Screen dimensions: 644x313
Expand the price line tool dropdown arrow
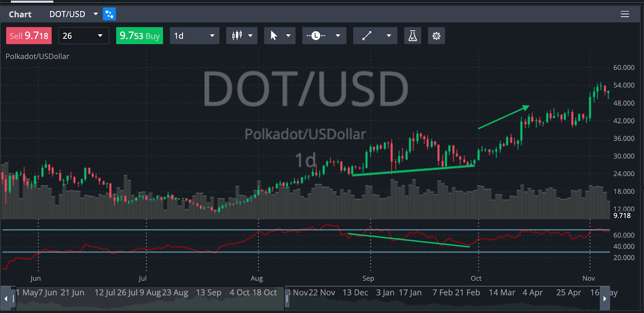click(x=338, y=36)
